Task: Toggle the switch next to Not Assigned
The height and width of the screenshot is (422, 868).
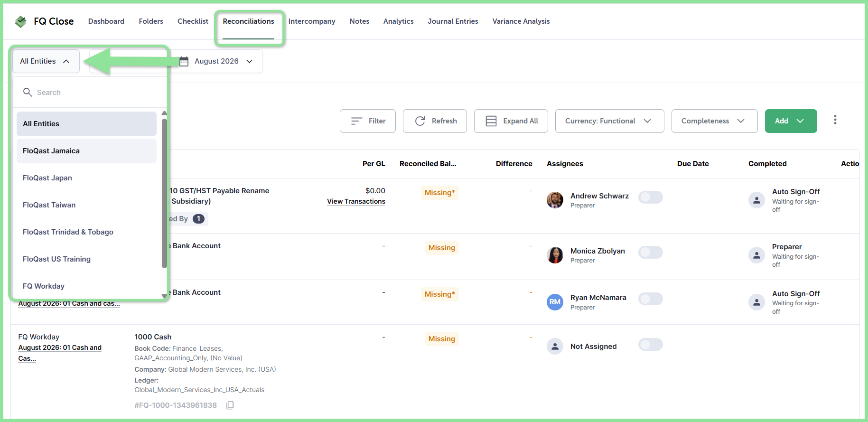Action: pyautogui.click(x=650, y=344)
